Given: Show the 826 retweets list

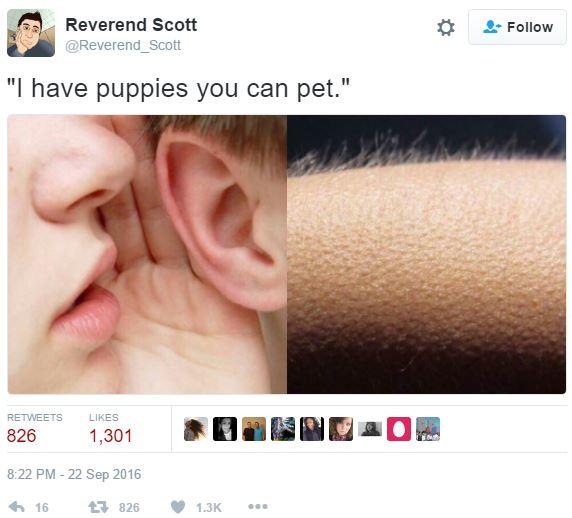Looking at the screenshot, I should click(x=35, y=428).
